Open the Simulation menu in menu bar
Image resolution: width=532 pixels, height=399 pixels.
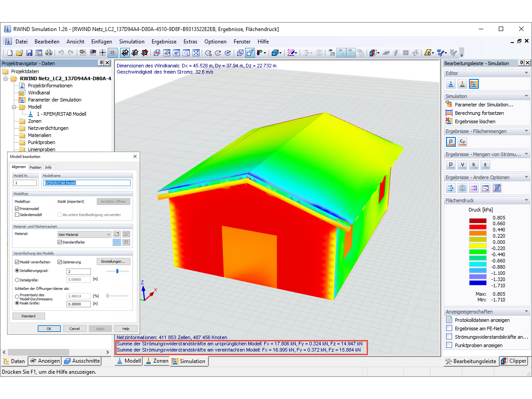(x=132, y=42)
